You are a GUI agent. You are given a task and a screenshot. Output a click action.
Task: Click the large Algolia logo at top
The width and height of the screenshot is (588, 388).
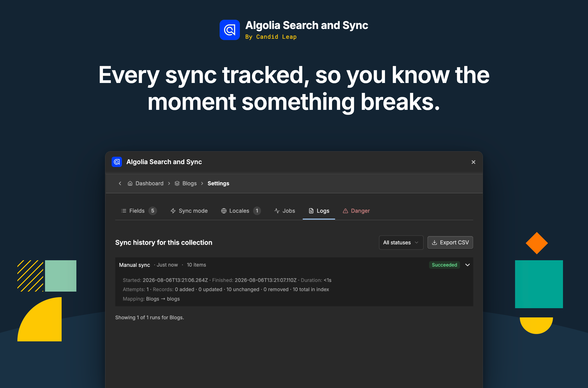[230, 30]
